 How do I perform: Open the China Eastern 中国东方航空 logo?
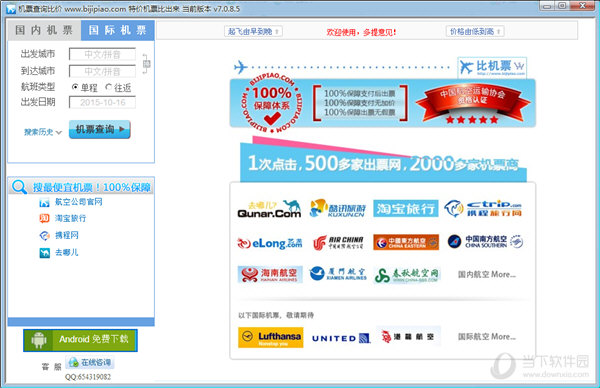tap(406, 242)
